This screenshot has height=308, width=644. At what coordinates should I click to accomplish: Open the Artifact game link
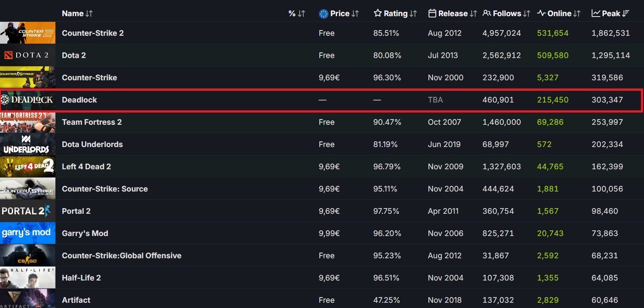pos(76,300)
